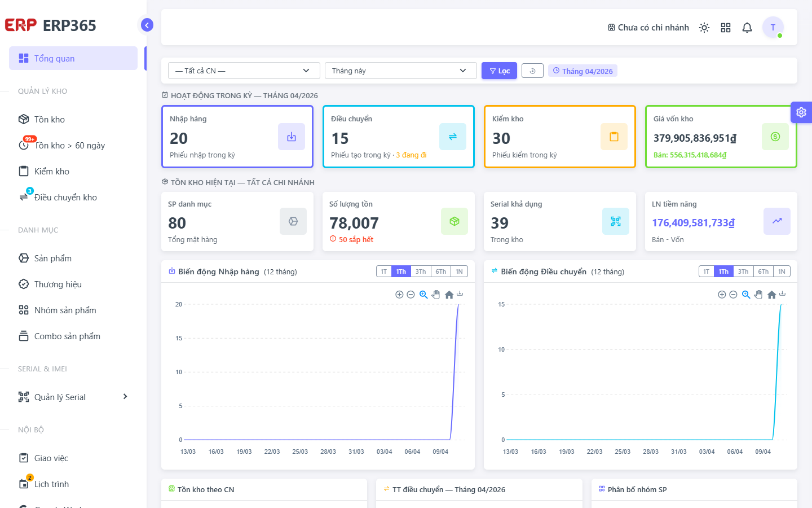Click the Số lượng tồn box icon
812x508 pixels.
(x=454, y=221)
